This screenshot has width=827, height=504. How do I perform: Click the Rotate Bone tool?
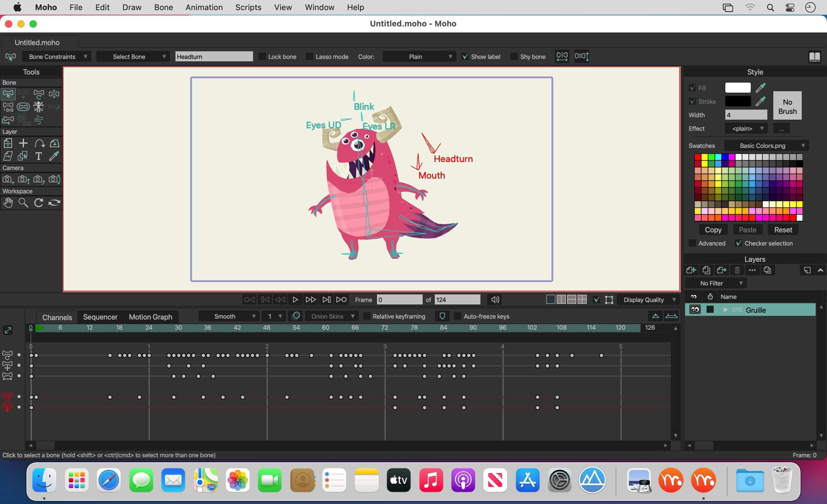click(x=38, y=94)
